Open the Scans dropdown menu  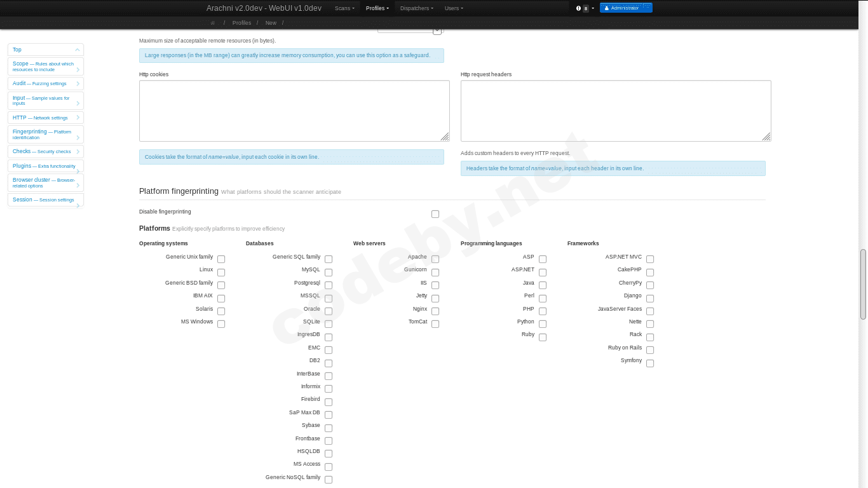[x=344, y=8]
